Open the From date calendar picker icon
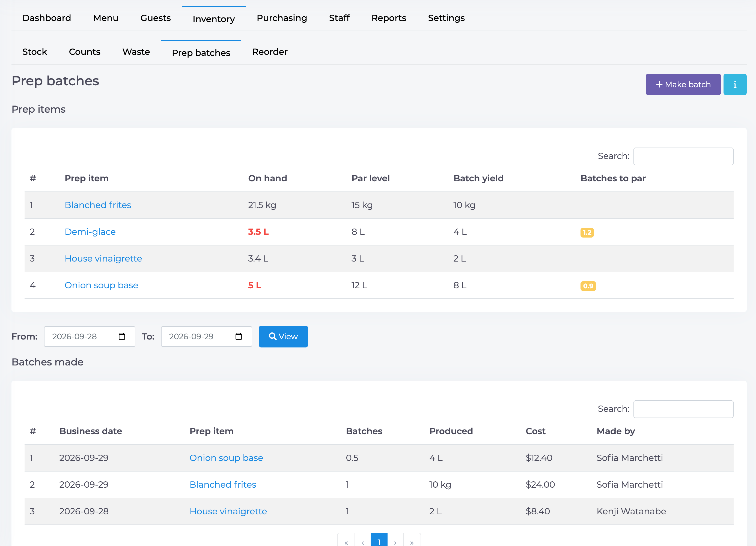Screen dimensions: 756x546 tap(122, 337)
